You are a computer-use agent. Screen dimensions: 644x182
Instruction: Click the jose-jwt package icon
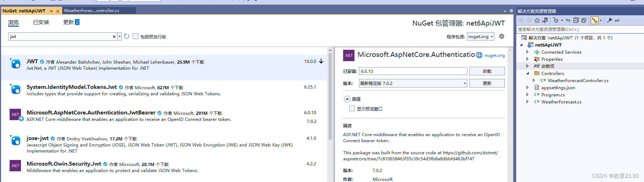(x=15, y=140)
